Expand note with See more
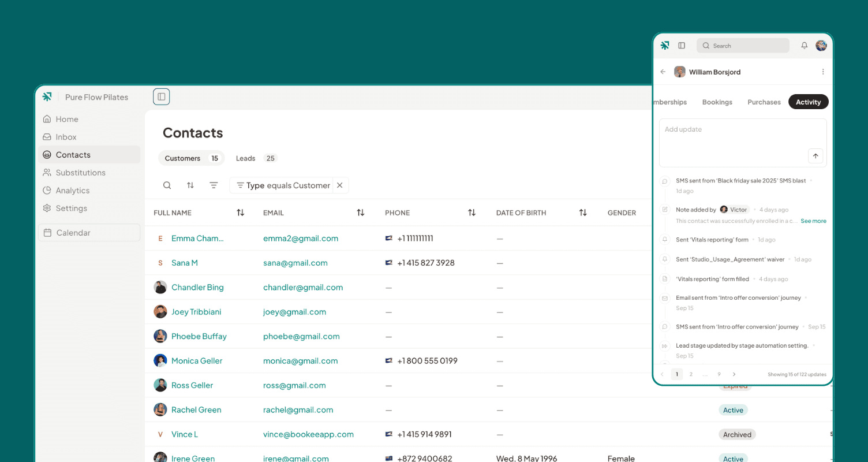868x462 pixels. coord(813,221)
